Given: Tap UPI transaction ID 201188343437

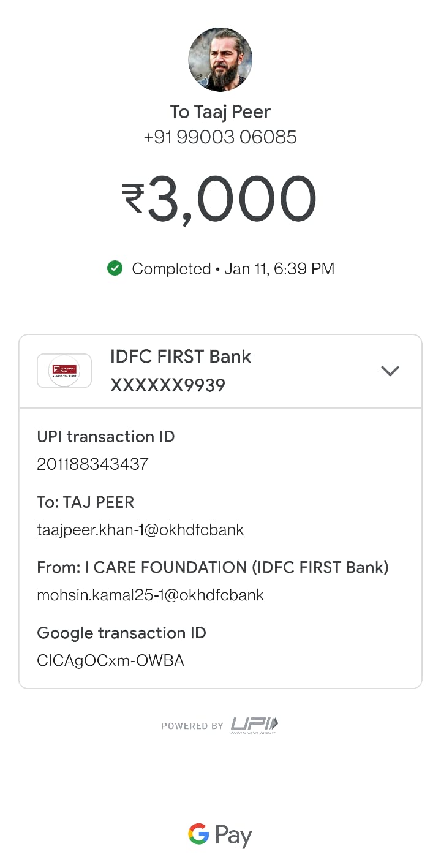Looking at the screenshot, I should point(92,464).
